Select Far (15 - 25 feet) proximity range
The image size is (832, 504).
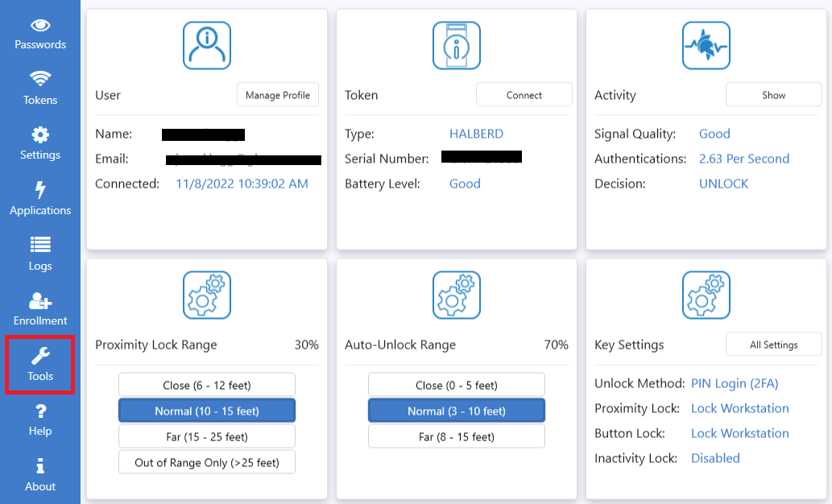click(x=207, y=436)
